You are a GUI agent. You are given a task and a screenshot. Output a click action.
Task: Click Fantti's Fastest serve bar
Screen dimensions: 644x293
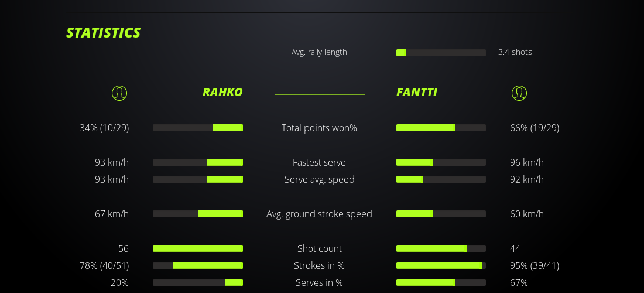click(441, 162)
